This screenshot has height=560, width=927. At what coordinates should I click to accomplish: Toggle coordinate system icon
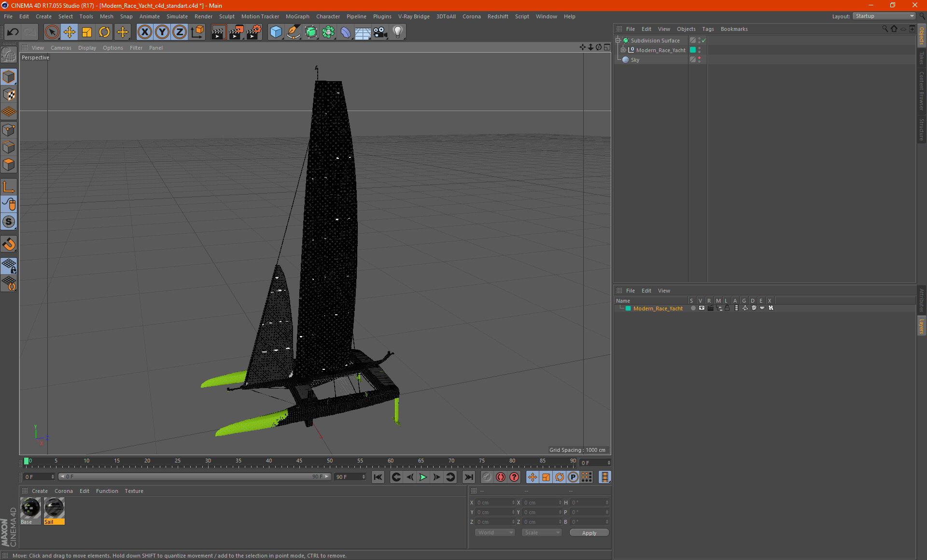pos(197,32)
